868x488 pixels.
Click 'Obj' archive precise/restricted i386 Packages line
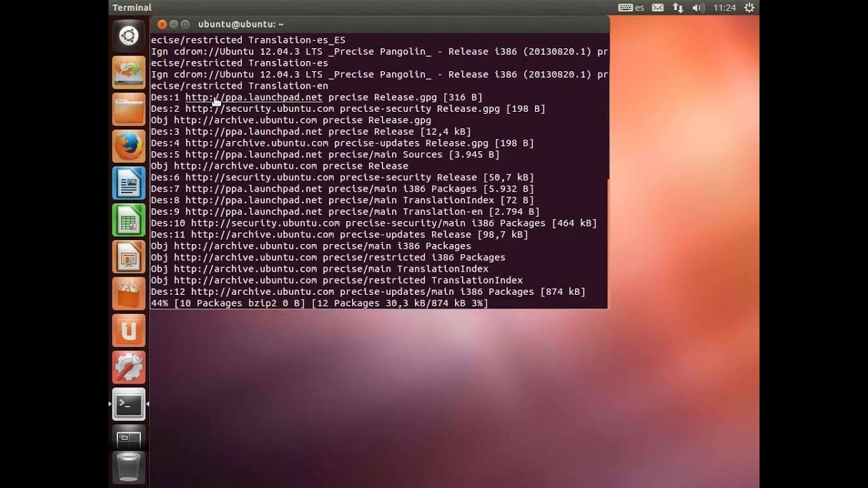(x=328, y=258)
